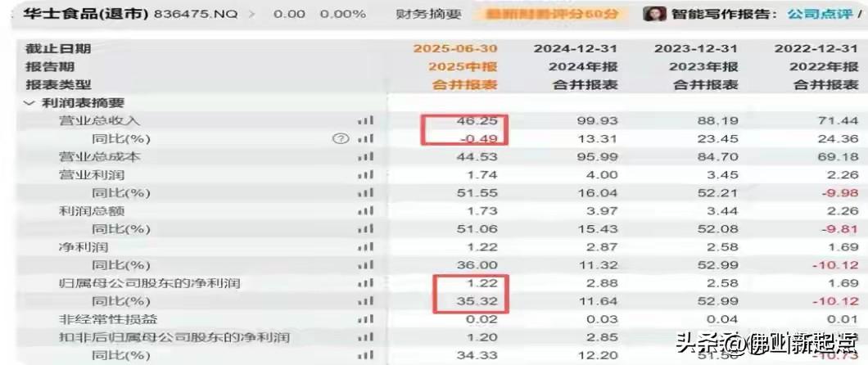The height and width of the screenshot is (365, 868).
Task: Open chart icon for 非经常性损益 row
Action: pos(365,319)
